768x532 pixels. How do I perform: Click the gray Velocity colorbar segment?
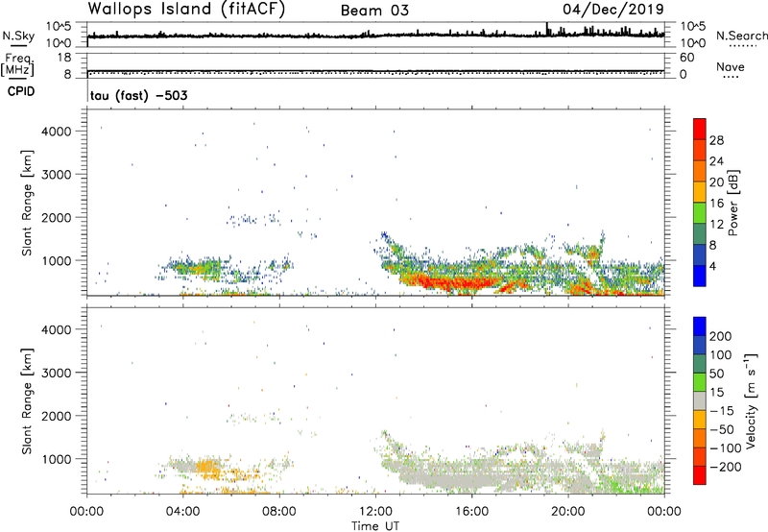[700, 401]
